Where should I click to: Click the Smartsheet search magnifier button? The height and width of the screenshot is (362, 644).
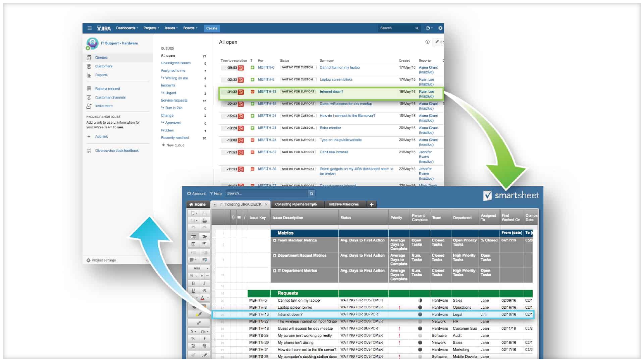312,193
